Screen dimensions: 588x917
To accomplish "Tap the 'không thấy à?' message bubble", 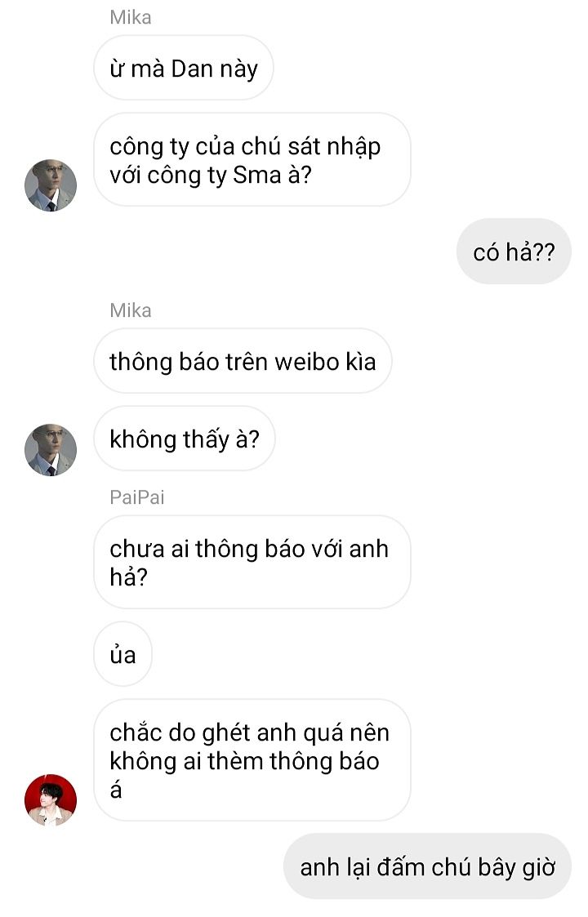I will pos(185,438).
